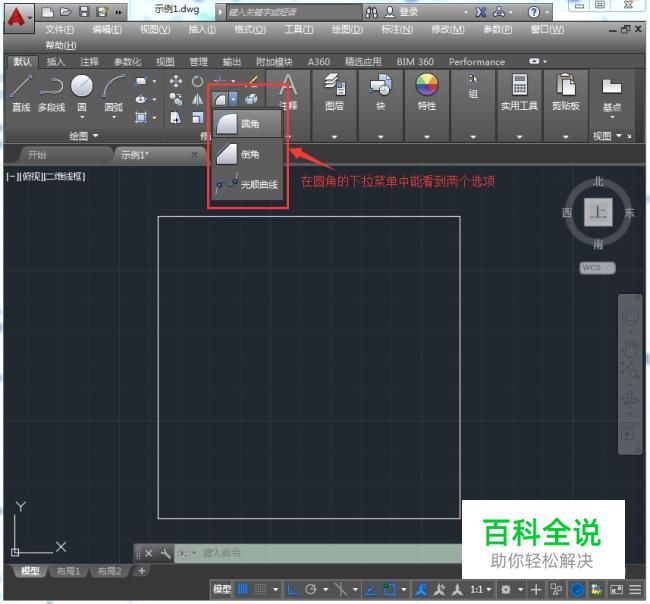This screenshot has width=650, height=604.
Task: Toggle annotation visibility in status bar
Action: tap(422, 589)
